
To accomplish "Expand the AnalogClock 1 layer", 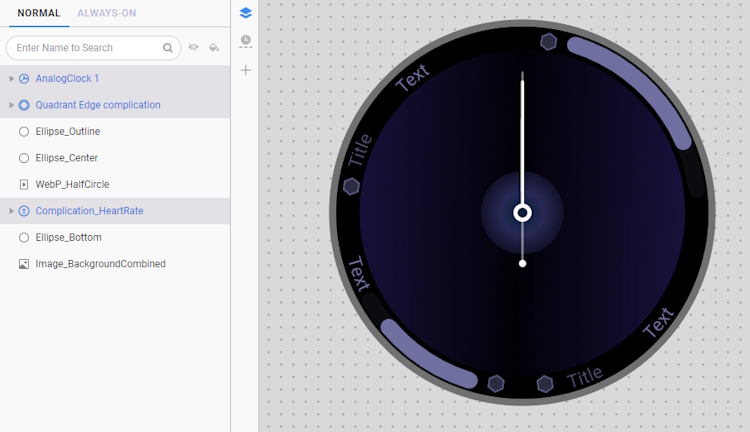I will coord(11,78).
